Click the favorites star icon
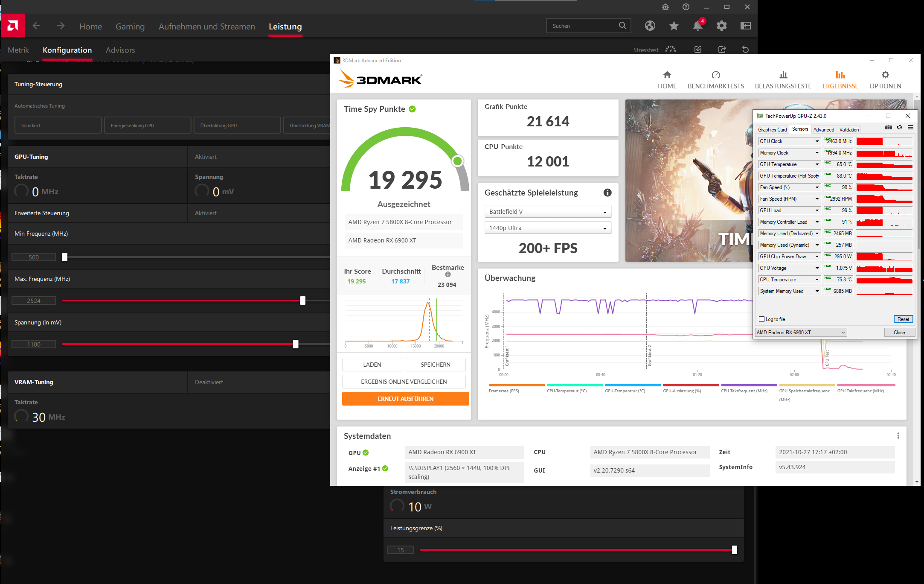924x584 pixels. (x=674, y=26)
